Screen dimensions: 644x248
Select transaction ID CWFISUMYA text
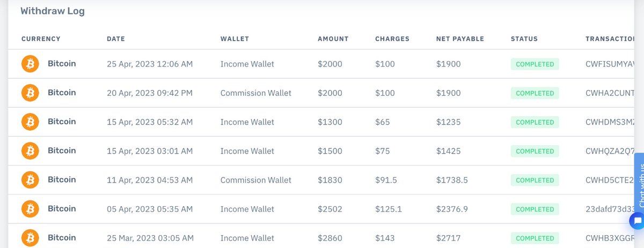tap(614, 64)
